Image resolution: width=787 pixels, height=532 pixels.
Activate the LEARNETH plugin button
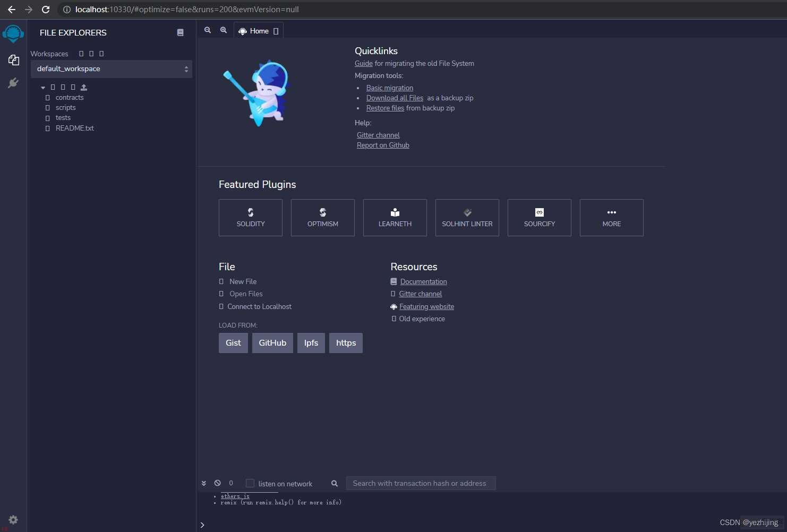[395, 218]
